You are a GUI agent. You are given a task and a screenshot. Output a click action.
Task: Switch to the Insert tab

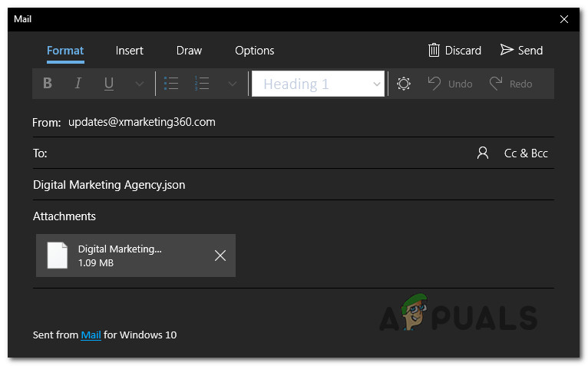coord(130,51)
